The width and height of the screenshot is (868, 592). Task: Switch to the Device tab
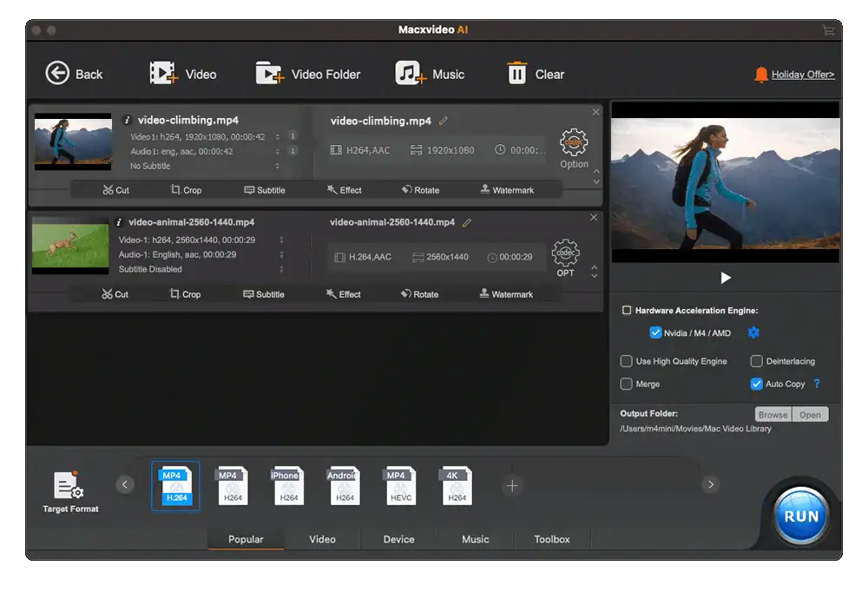pos(398,539)
